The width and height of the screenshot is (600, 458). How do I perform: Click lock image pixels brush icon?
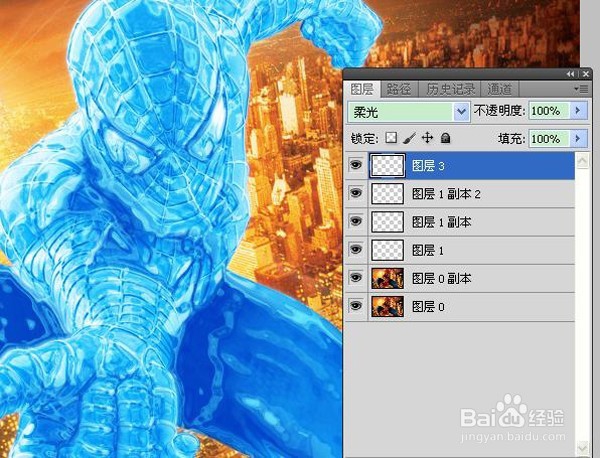point(409,138)
